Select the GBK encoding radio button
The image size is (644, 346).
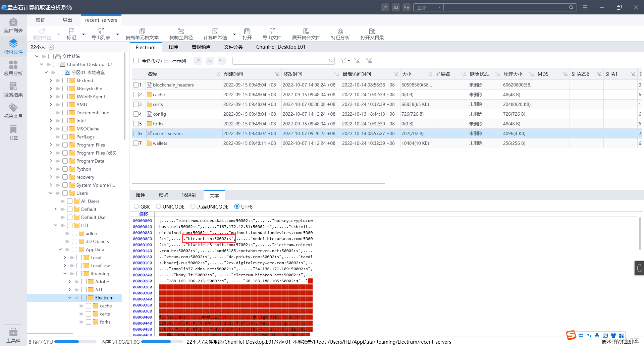136,207
